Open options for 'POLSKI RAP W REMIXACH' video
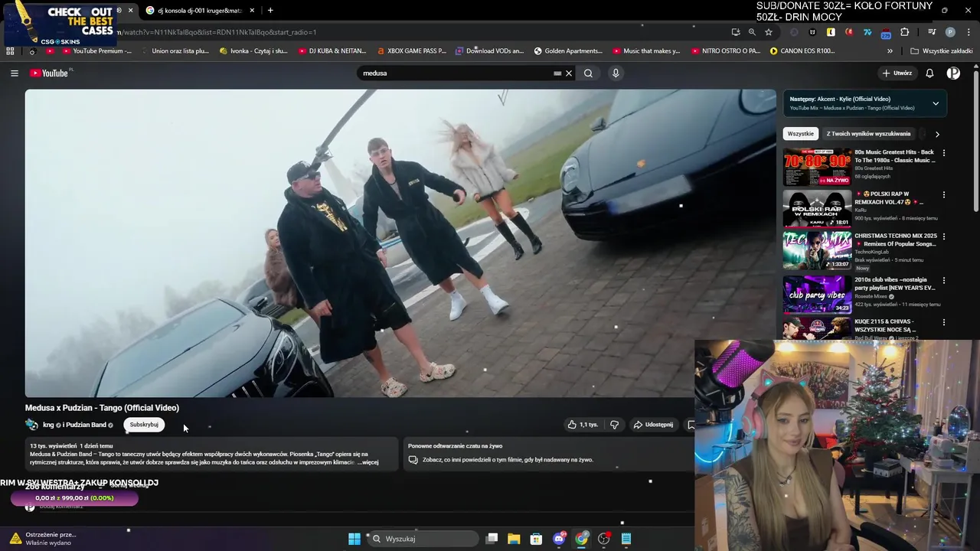980x551 pixels. pyautogui.click(x=943, y=195)
